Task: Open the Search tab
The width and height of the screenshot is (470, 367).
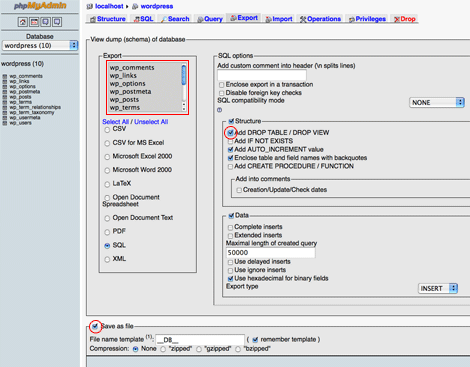Action: pos(175,19)
